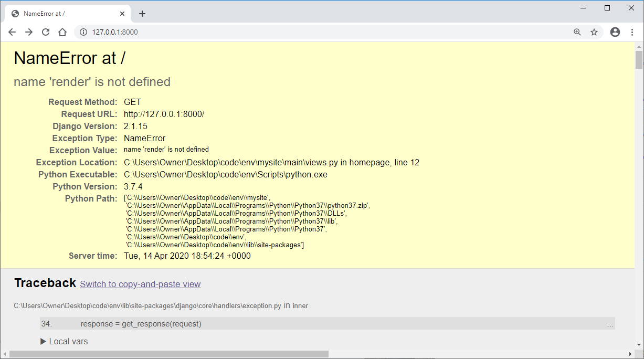Viewport: 644px width, 359px height.
Task: Click the ellipsis at end of line 34
Action: [610, 324]
